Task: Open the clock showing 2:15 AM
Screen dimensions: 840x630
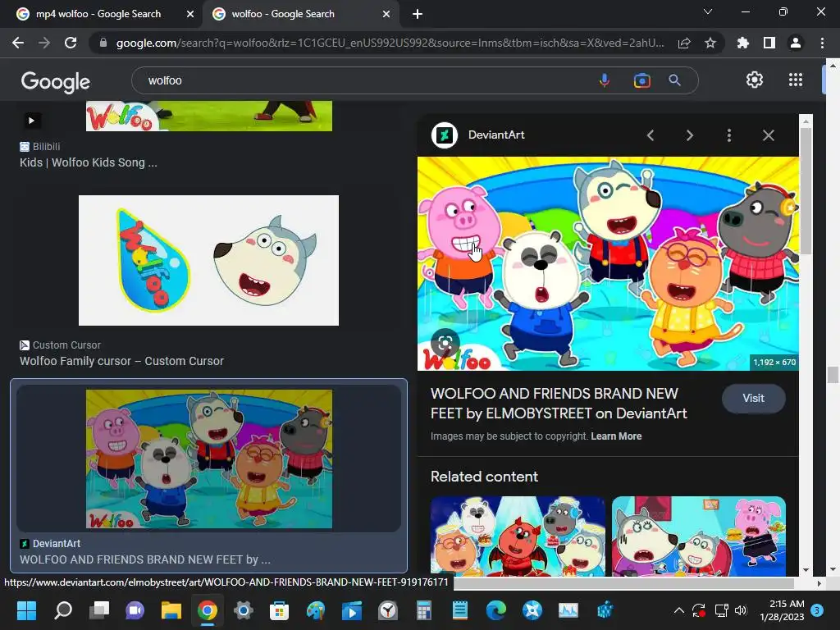Action: pyautogui.click(x=782, y=610)
